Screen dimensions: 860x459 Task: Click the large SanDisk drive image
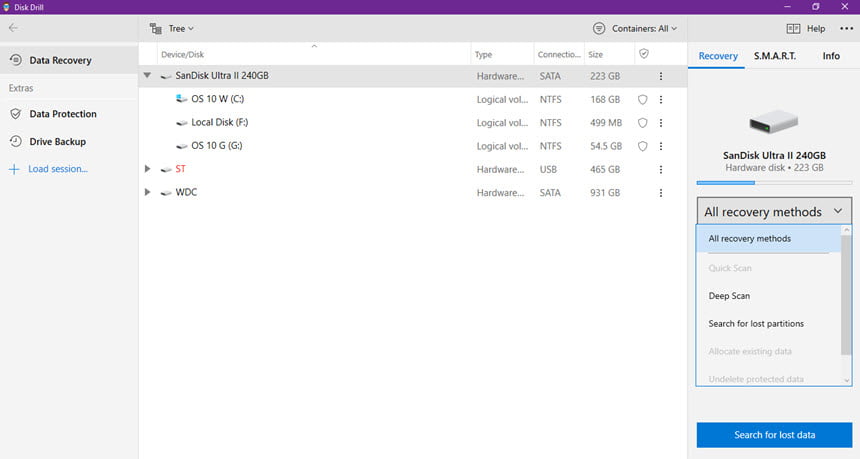pyautogui.click(x=774, y=122)
